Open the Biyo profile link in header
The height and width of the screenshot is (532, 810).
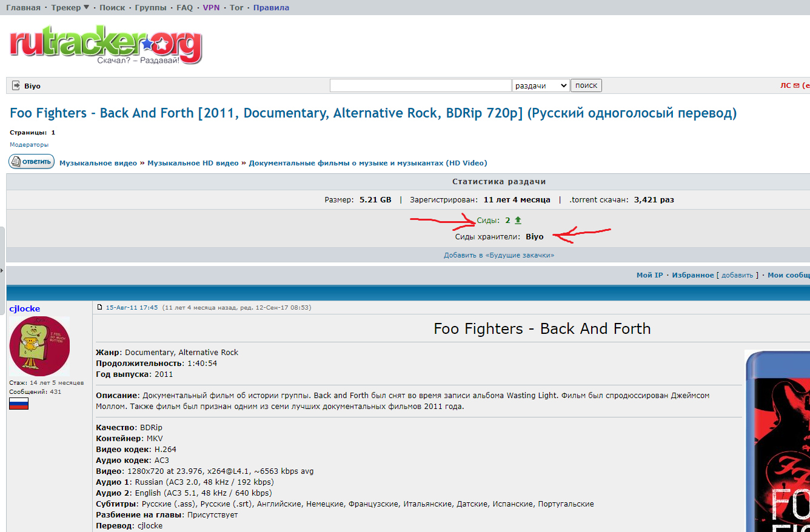32,86
